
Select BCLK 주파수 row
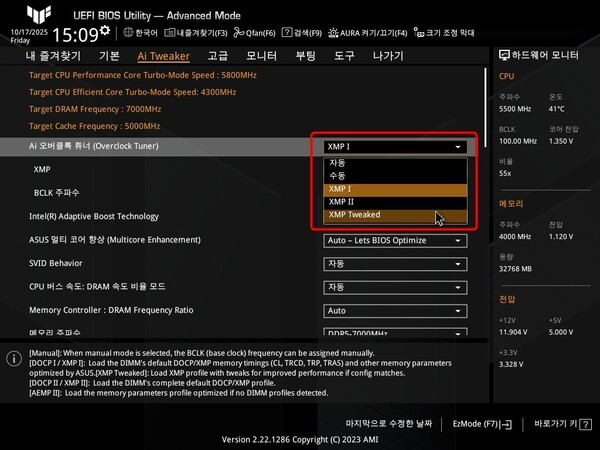[57, 193]
